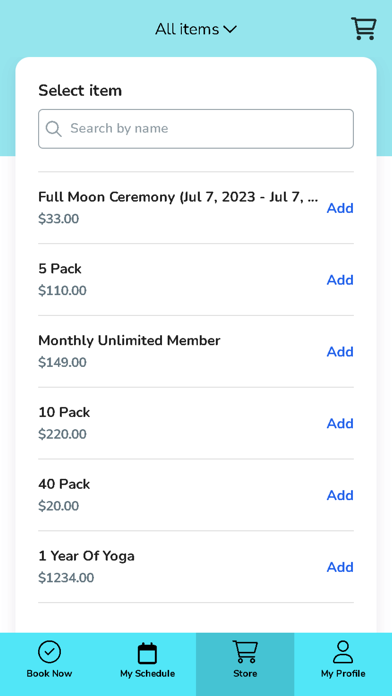
Task: Add Full Moon Ceremony to cart
Action: [340, 208]
